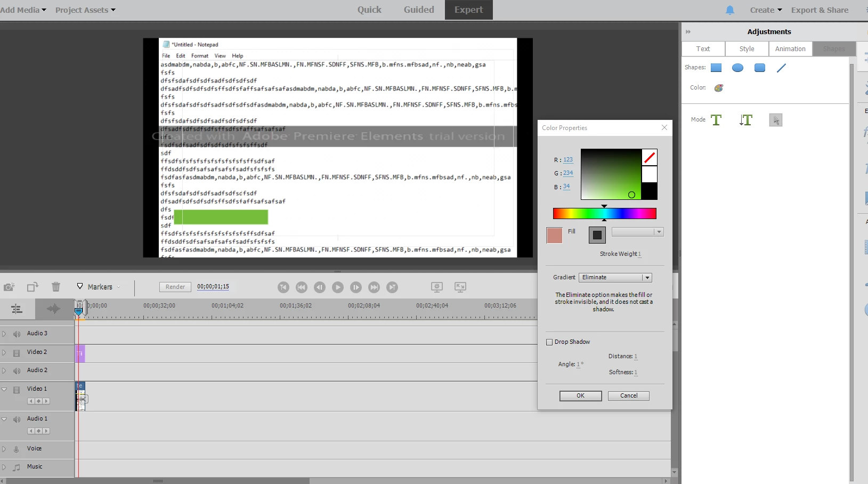Select horizontal type mode tool
868x484 pixels.
point(716,120)
